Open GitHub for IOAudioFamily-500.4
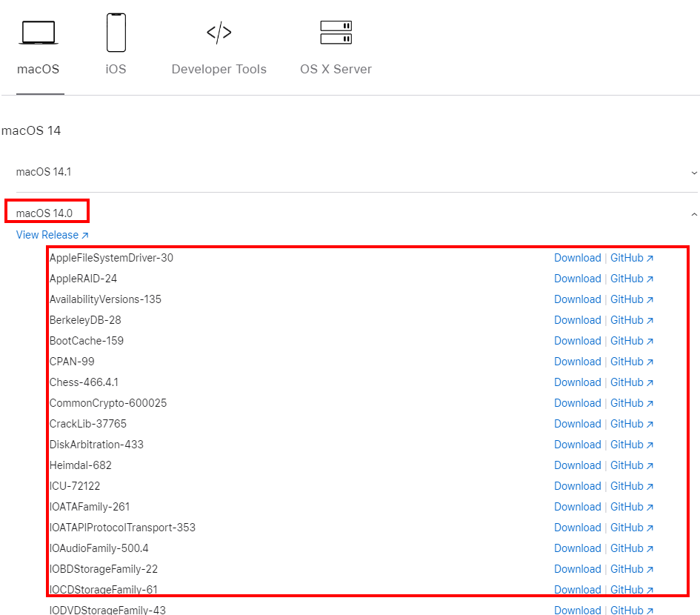Viewport: 700px width, 615px height. (x=632, y=548)
